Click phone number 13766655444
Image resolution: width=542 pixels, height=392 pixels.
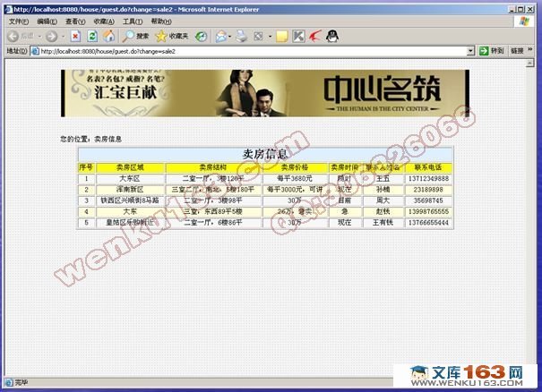coord(428,223)
